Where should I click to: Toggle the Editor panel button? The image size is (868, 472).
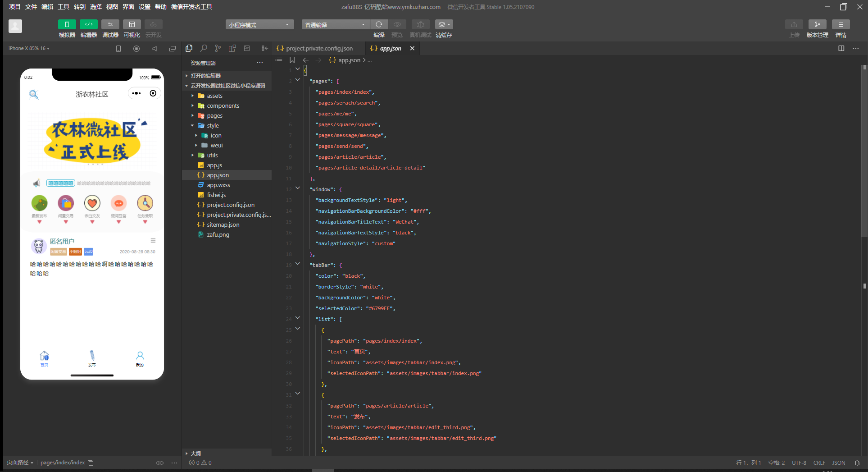pos(89,24)
